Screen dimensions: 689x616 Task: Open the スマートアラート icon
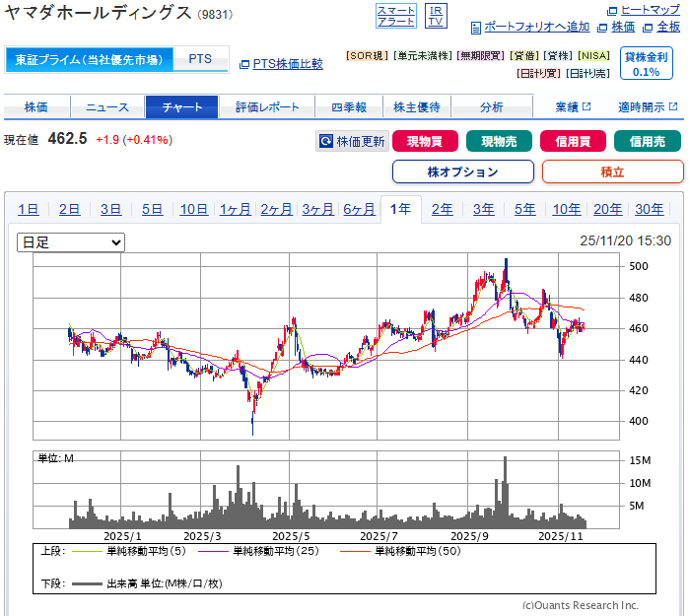click(x=396, y=16)
